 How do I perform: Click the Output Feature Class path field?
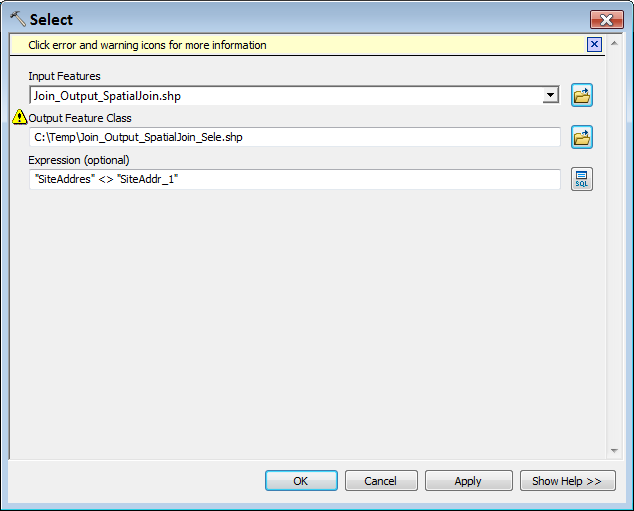(x=294, y=137)
